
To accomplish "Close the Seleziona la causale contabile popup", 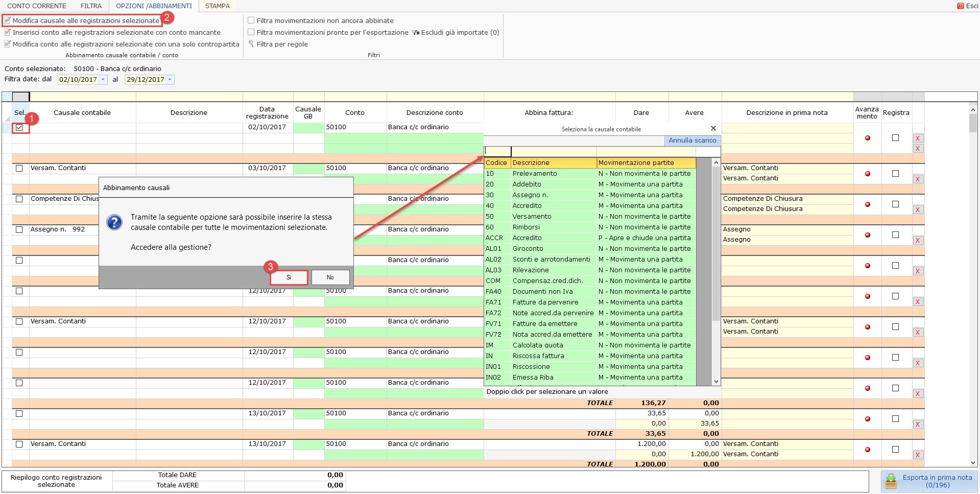I will 713,128.
